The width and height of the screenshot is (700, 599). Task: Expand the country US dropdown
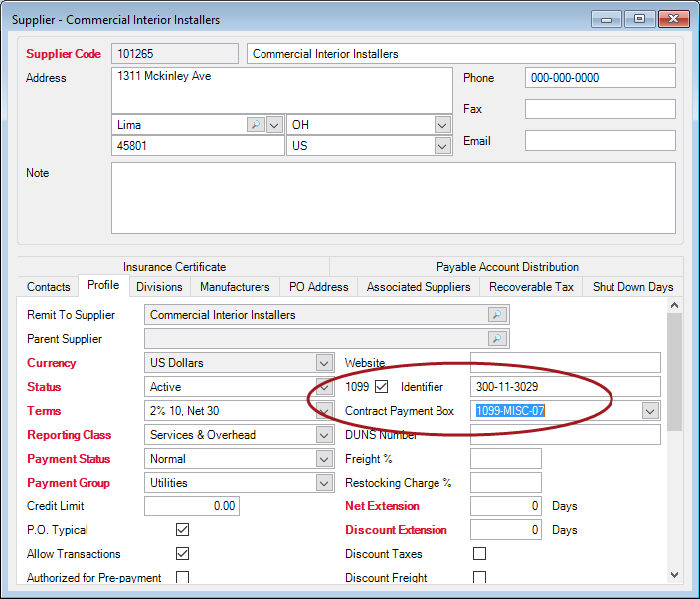click(x=441, y=146)
